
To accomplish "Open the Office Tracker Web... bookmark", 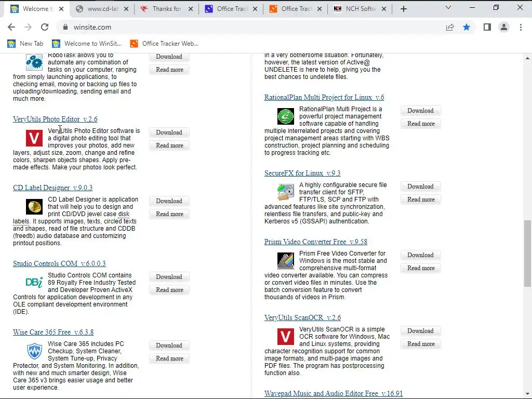I will click(165, 44).
